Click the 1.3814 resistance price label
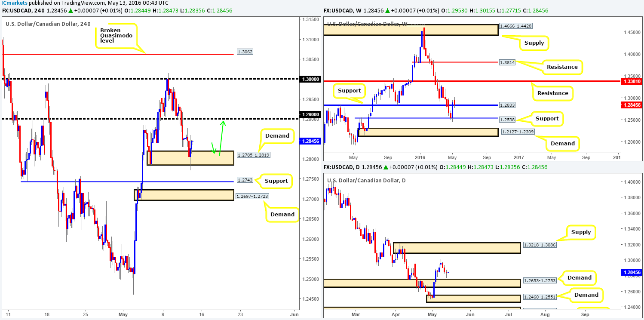This screenshot has width=644, height=320. click(506, 62)
